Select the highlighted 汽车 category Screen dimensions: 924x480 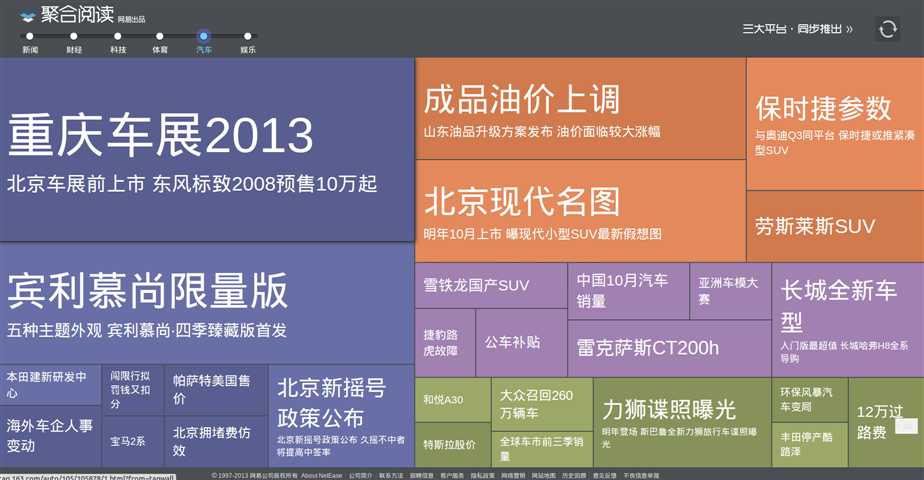[x=204, y=42]
